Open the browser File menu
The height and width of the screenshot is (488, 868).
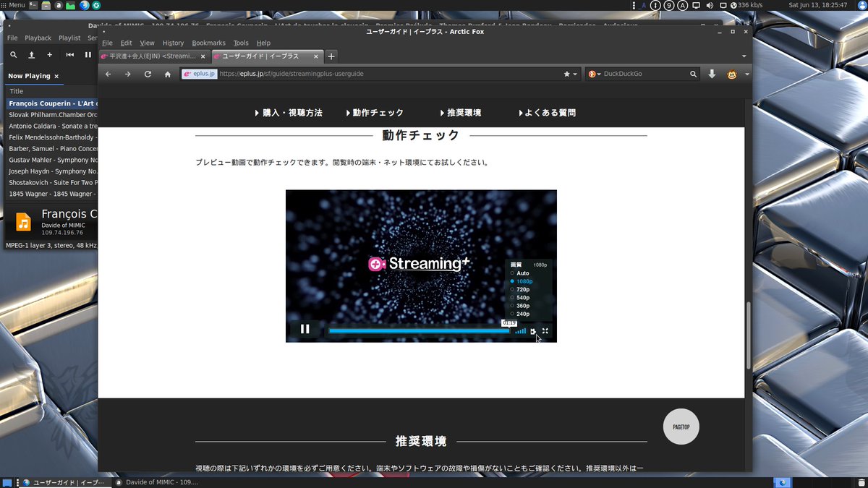pos(107,43)
